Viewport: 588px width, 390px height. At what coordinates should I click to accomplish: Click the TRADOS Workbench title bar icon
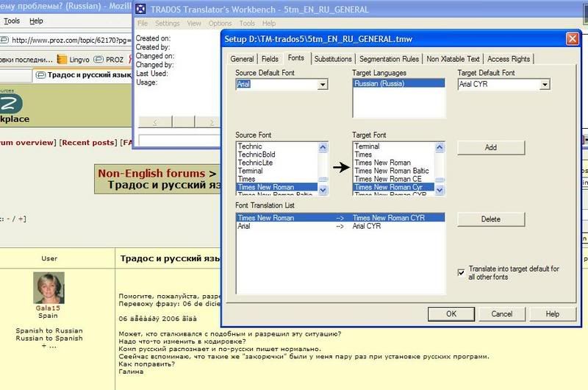point(140,9)
